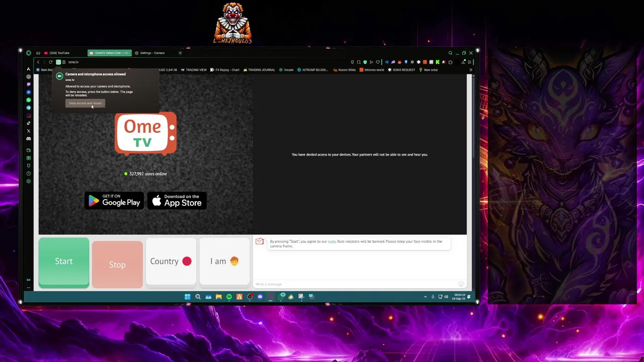Open TikTok from the browser sidebar
The image size is (644, 362).
(x=28, y=123)
